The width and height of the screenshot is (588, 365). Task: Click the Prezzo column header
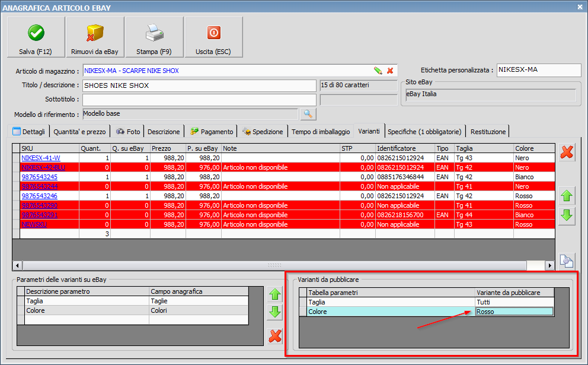(168, 148)
